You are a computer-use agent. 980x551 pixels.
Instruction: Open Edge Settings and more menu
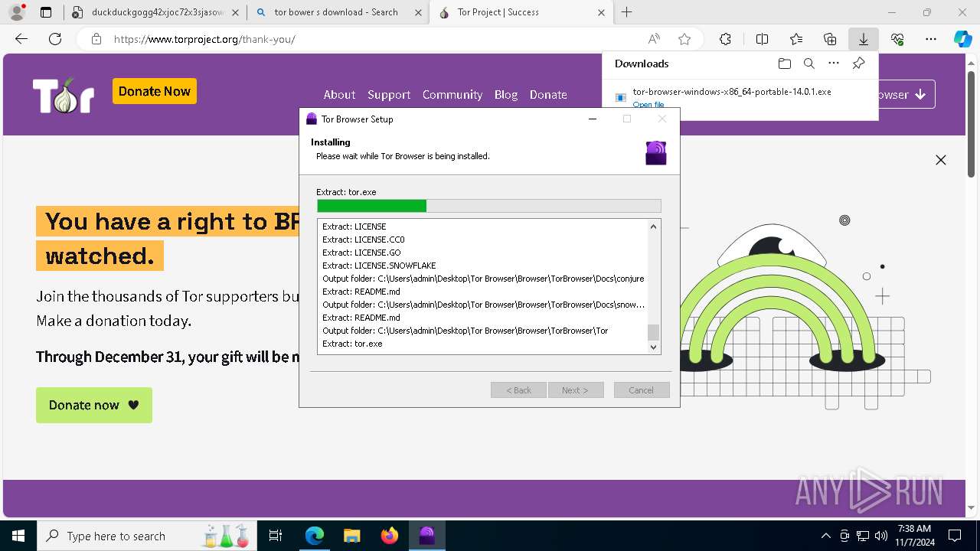coord(931,39)
